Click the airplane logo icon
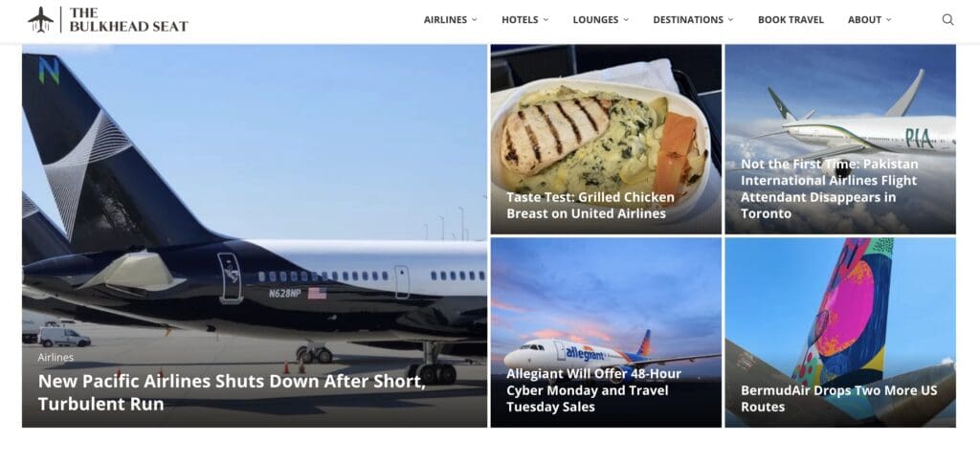 point(40,19)
